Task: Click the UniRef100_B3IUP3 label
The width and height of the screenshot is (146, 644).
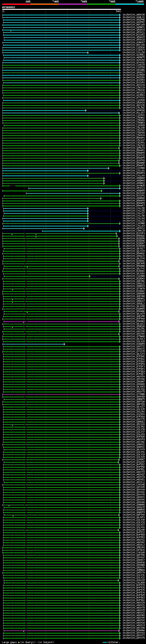Action: pyautogui.click(x=133, y=233)
